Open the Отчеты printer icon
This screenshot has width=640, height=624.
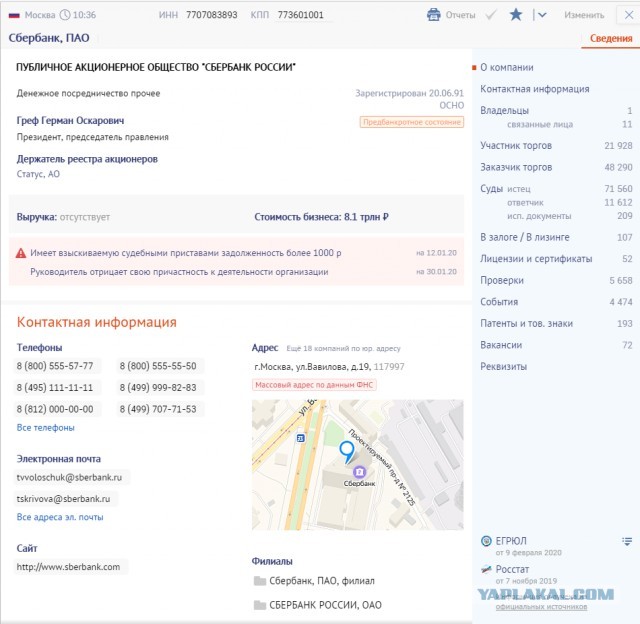433,15
